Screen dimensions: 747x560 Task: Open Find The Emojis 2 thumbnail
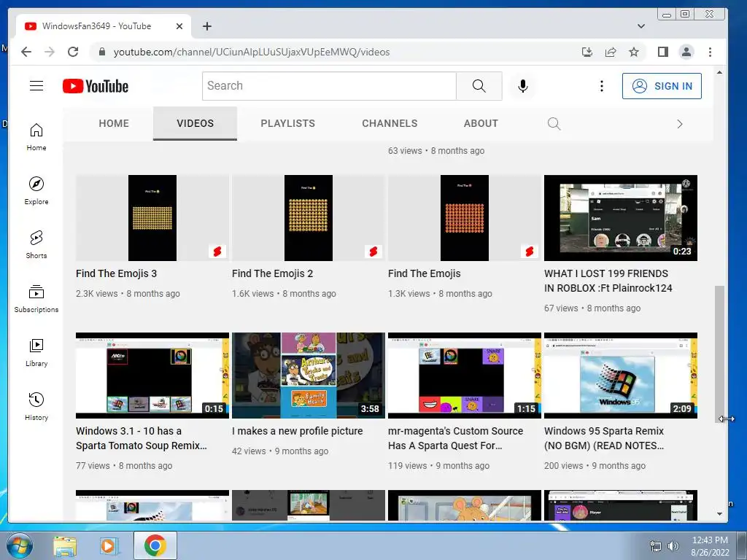coord(309,217)
